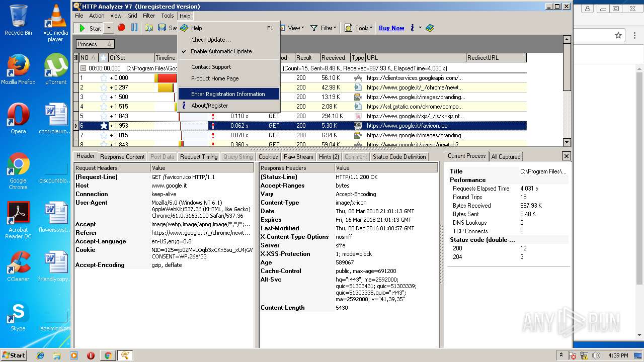Click the blue Pause icon in toolbar
644x362 pixels.
(134, 28)
